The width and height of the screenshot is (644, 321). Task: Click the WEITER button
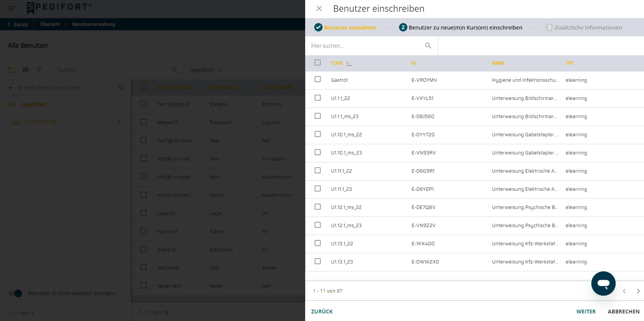tap(586, 312)
